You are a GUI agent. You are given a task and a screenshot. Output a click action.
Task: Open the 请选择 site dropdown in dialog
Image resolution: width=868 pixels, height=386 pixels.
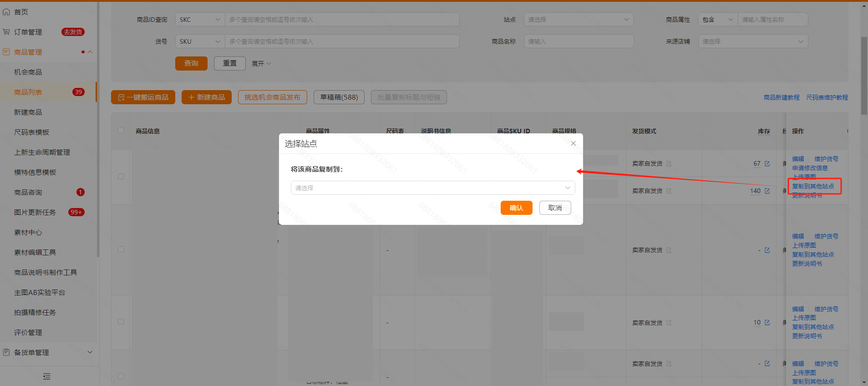point(432,188)
